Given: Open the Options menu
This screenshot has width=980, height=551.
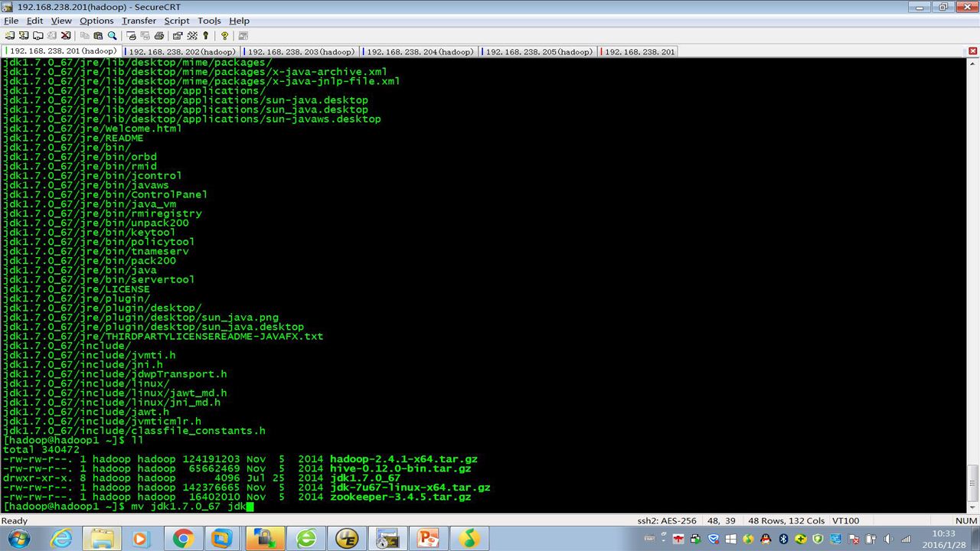Looking at the screenshot, I should 96,21.
